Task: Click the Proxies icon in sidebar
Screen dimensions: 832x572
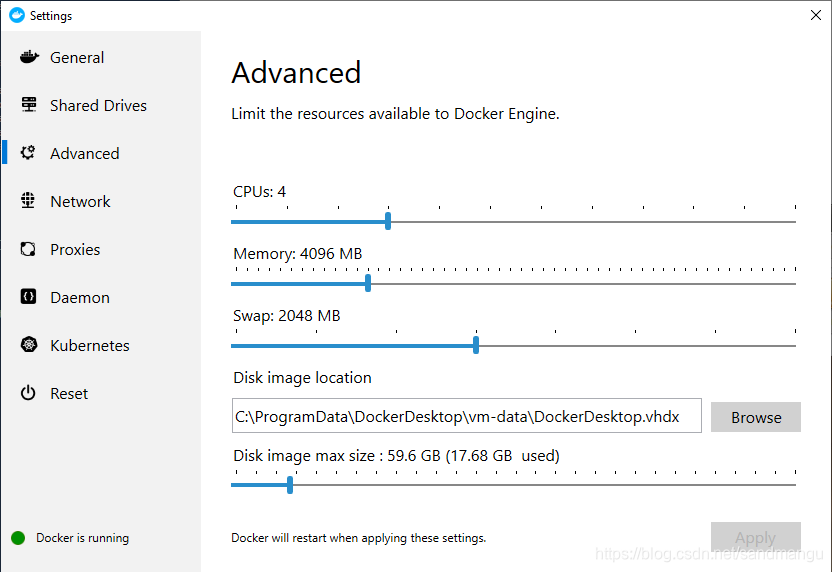Action: pos(28,249)
